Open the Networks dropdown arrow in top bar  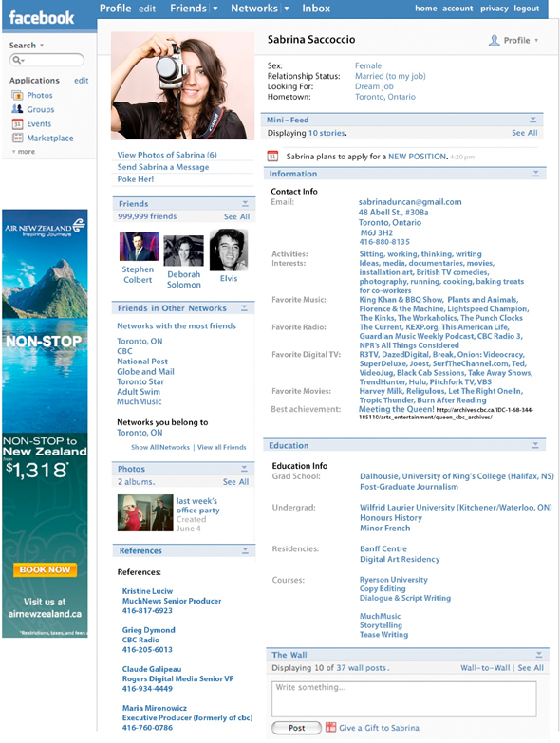tap(287, 9)
